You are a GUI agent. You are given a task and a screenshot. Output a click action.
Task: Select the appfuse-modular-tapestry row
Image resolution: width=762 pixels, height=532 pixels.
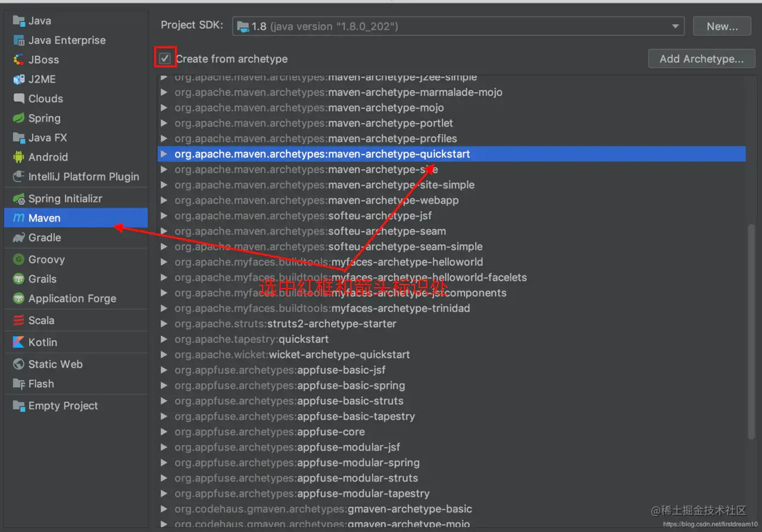pyautogui.click(x=452, y=494)
